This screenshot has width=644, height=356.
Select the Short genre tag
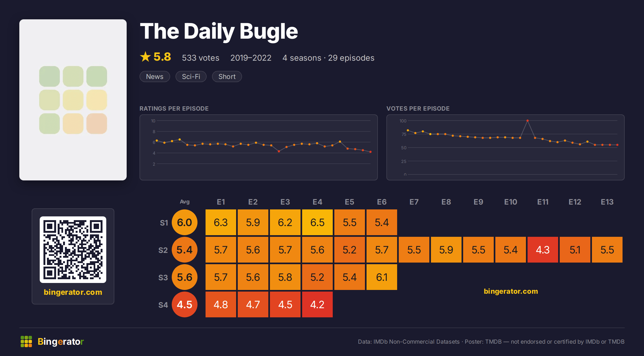227,77
